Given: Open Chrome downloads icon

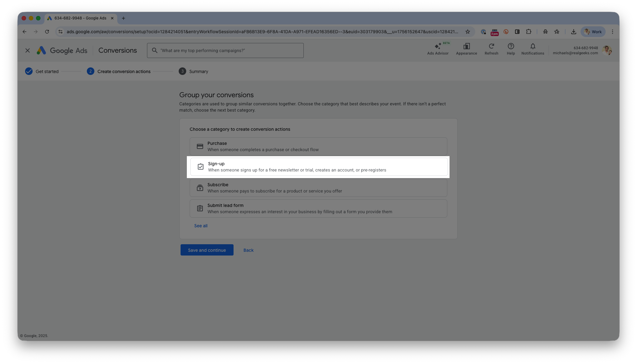Looking at the screenshot, I should [573, 32].
